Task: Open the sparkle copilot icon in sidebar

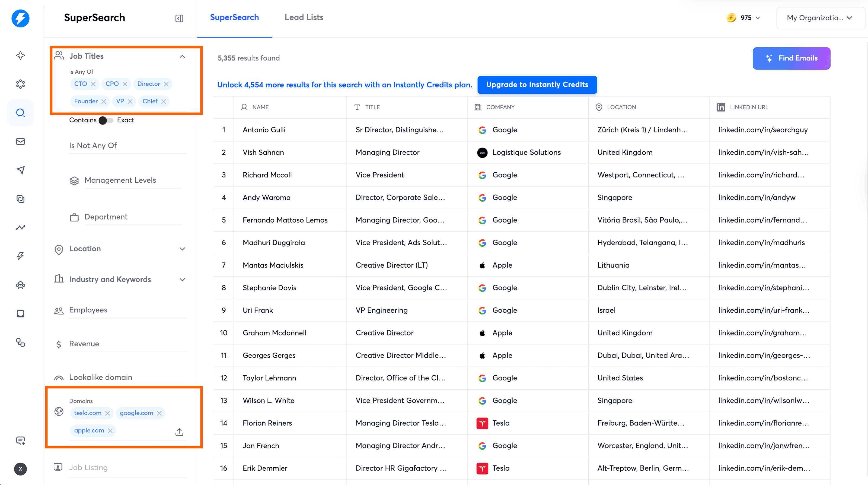Action: (x=21, y=56)
